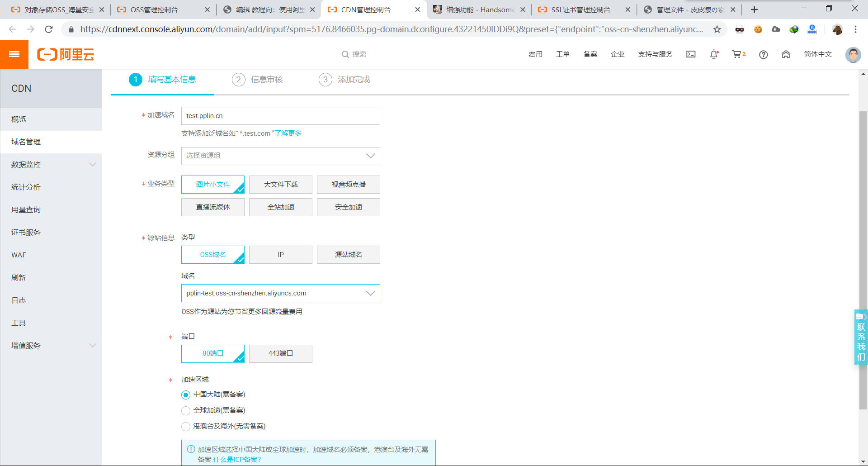Choose 全球加速(需备案) option
Image resolution: width=868 pixels, height=466 pixels.
click(x=185, y=410)
